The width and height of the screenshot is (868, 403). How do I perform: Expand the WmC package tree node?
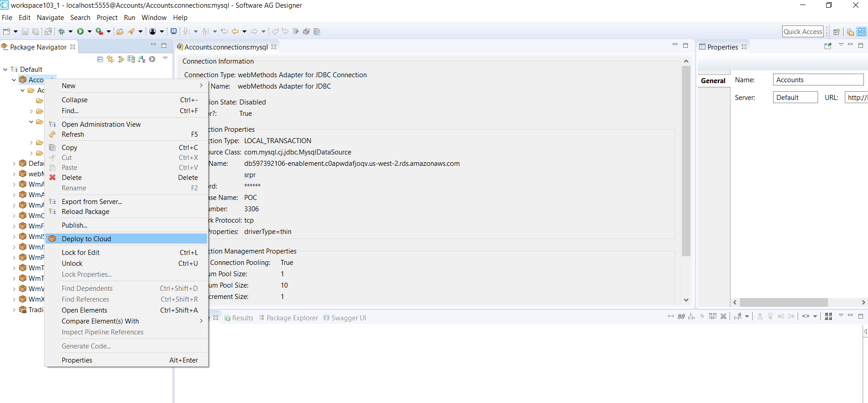point(14,216)
